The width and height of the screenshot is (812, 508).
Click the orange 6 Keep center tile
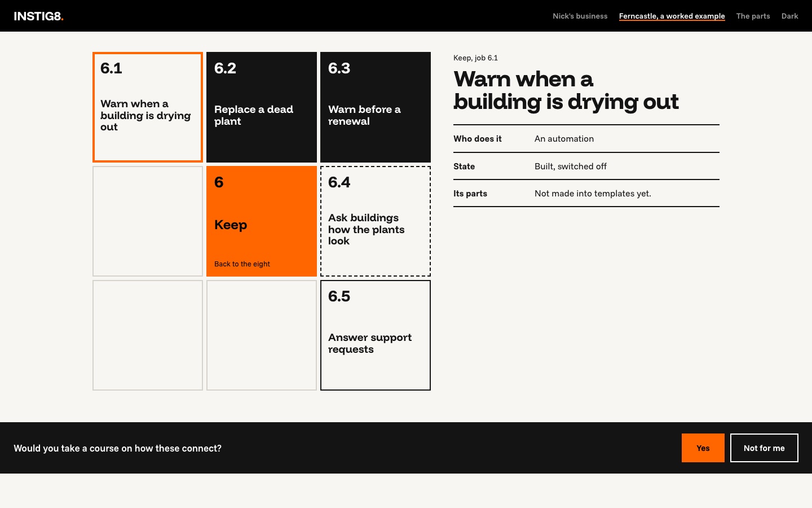262,221
